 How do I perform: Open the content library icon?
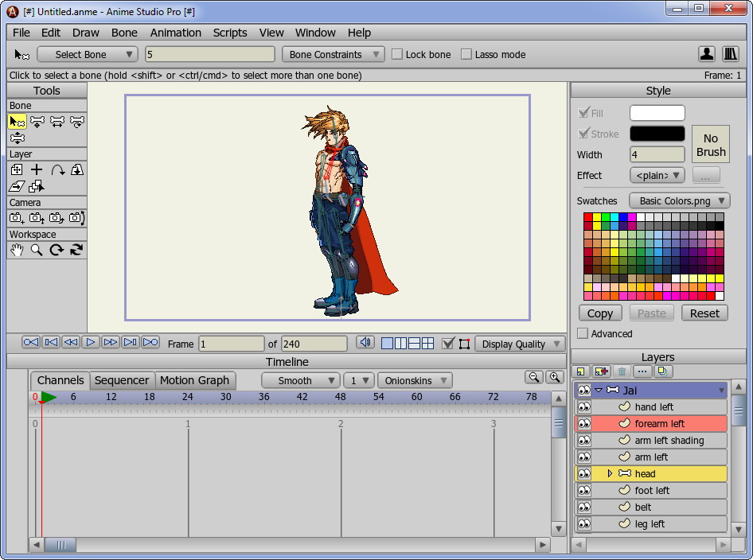coord(730,54)
